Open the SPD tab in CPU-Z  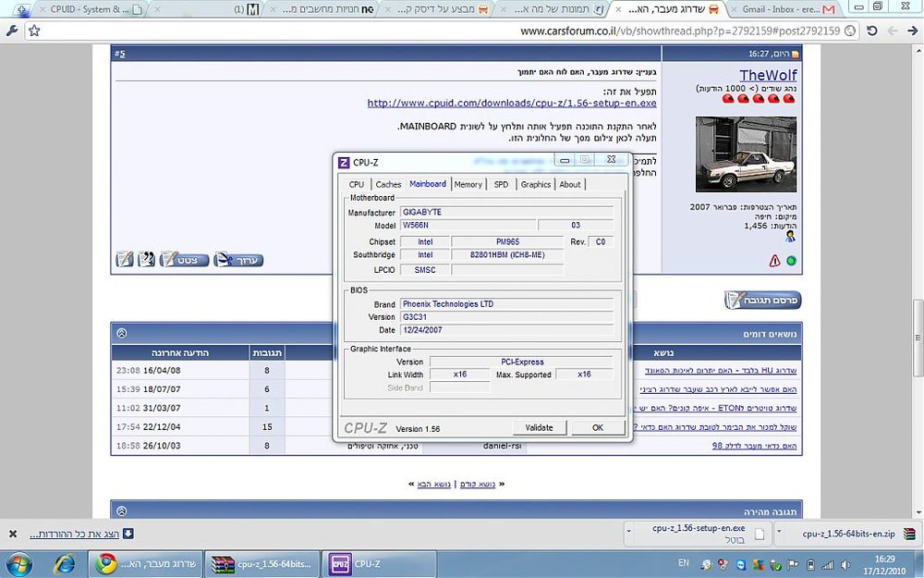click(x=501, y=184)
